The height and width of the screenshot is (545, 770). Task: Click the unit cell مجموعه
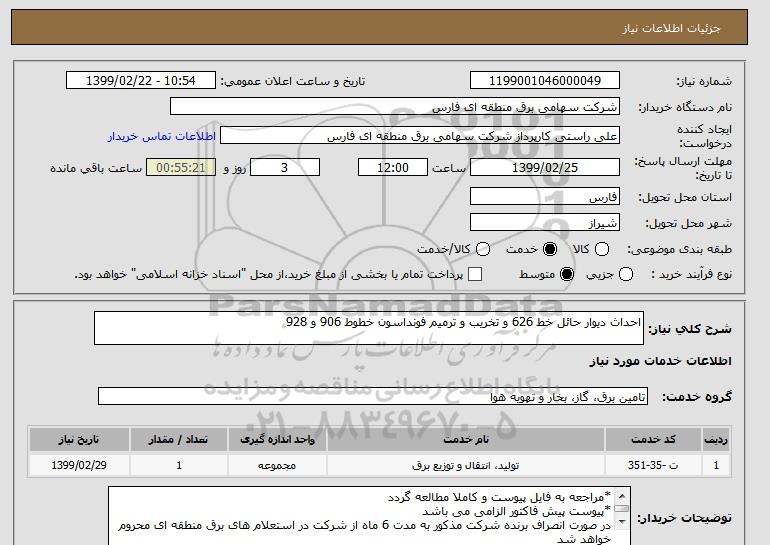[x=277, y=465]
